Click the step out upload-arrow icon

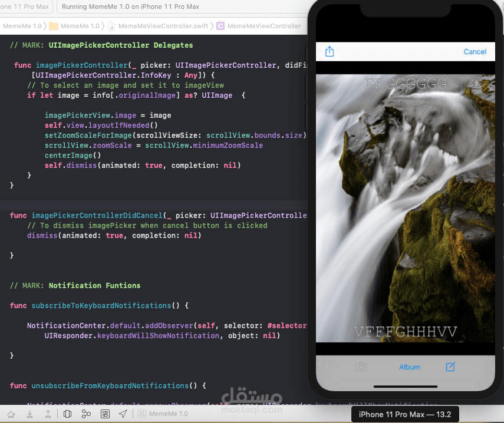[48, 414]
